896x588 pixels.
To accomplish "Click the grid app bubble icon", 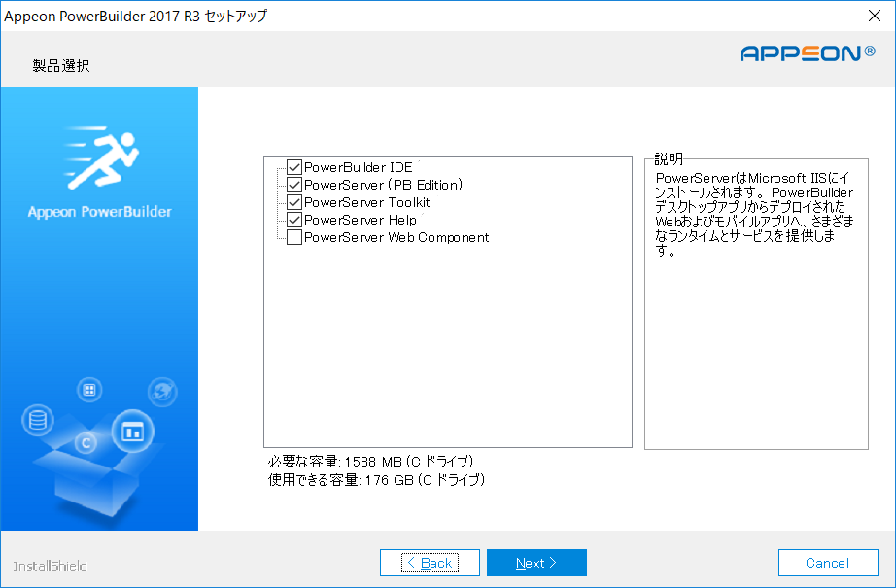I will point(89,390).
